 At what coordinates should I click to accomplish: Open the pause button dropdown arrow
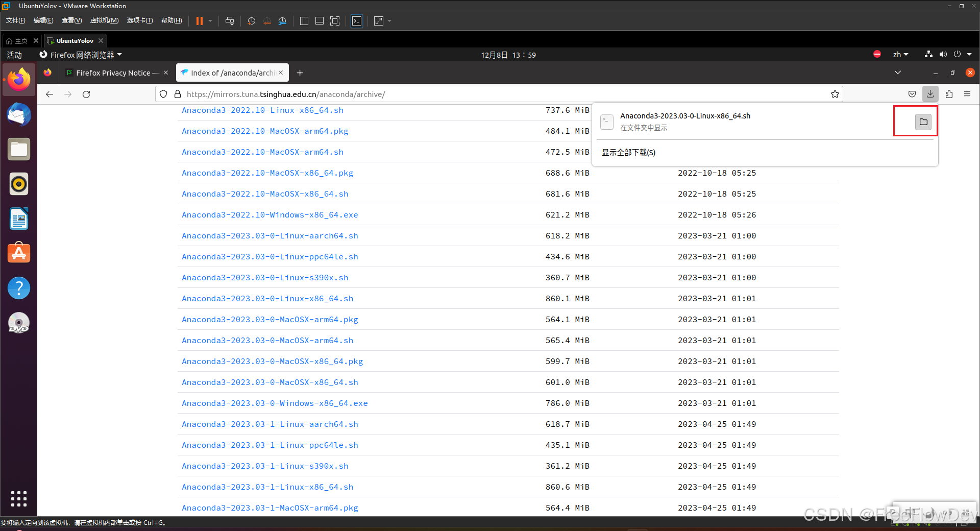coord(209,21)
